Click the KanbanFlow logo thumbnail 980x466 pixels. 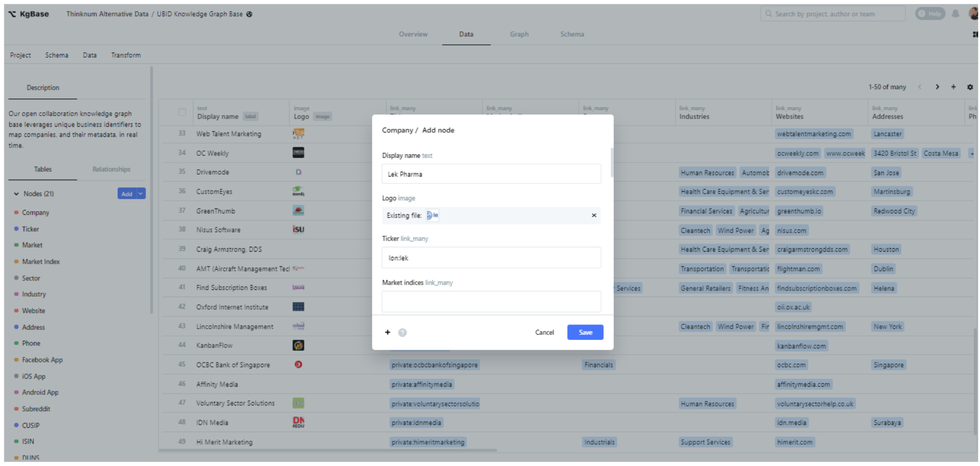tap(298, 346)
